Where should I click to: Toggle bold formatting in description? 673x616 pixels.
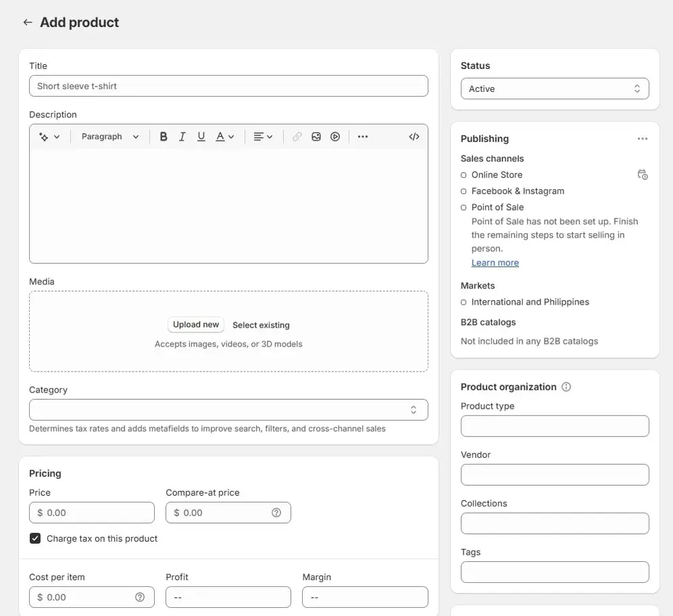[164, 136]
